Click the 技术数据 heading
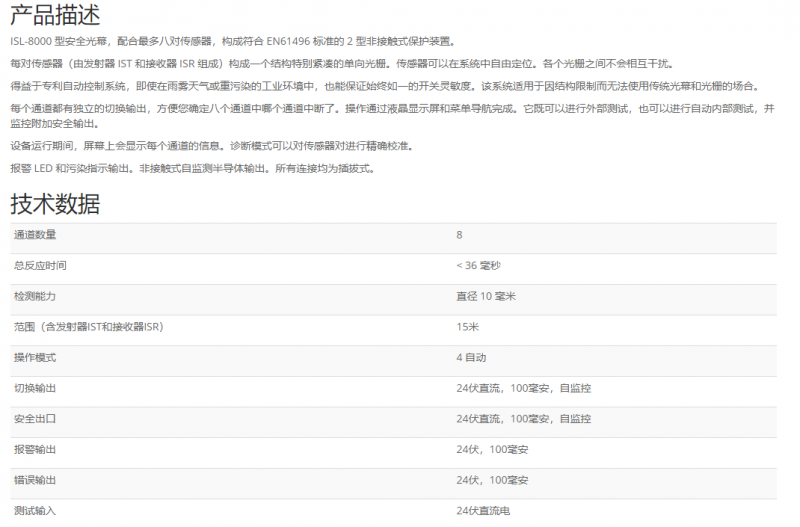Image resolution: width=800 pixels, height=527 pixels. point(55,204)
